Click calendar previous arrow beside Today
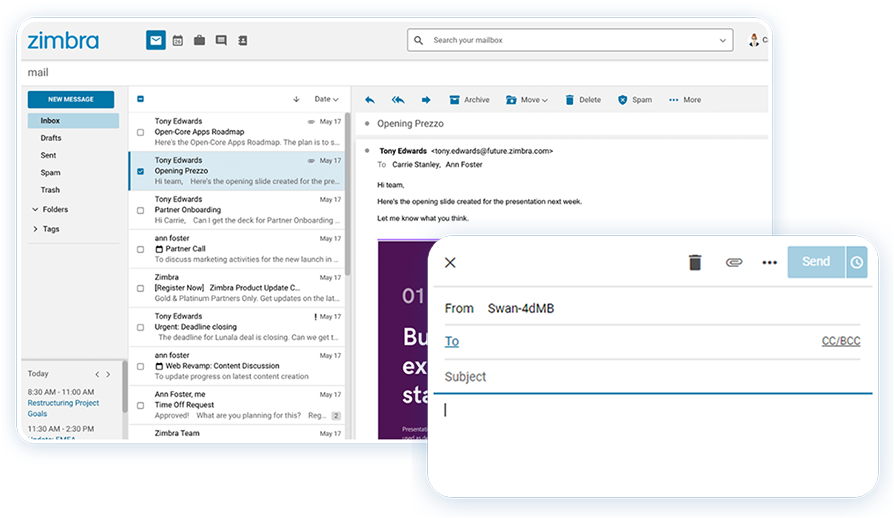 tap(97, 374)
